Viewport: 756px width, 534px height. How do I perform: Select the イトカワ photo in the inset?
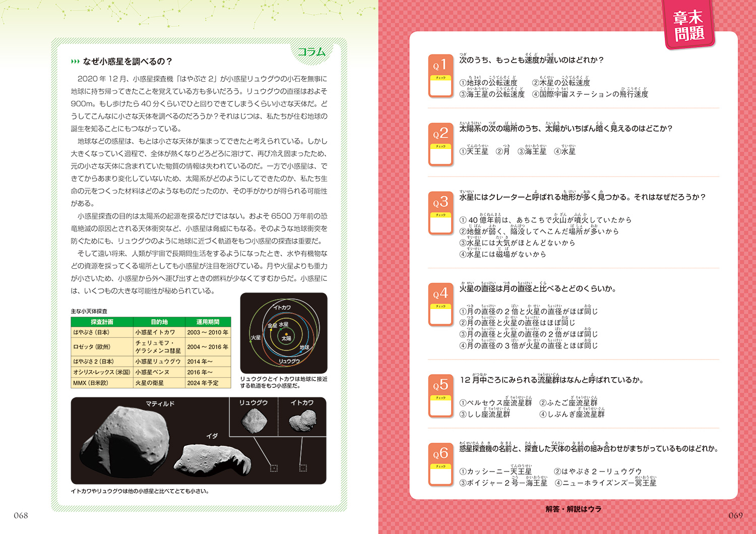[x=302, y=421]
